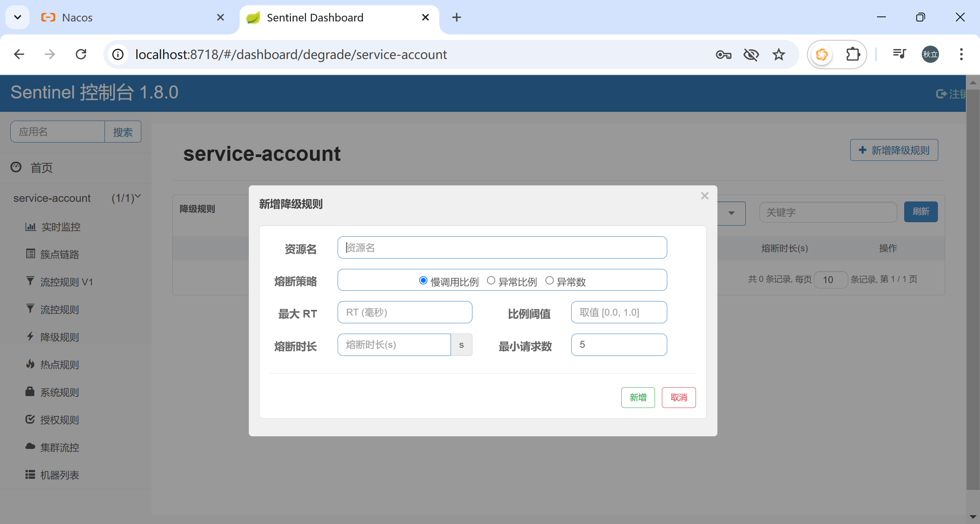The height and width of the screenshot is (524, 980).
Task: Click the green 新增 button
Action: coord(638,398)
